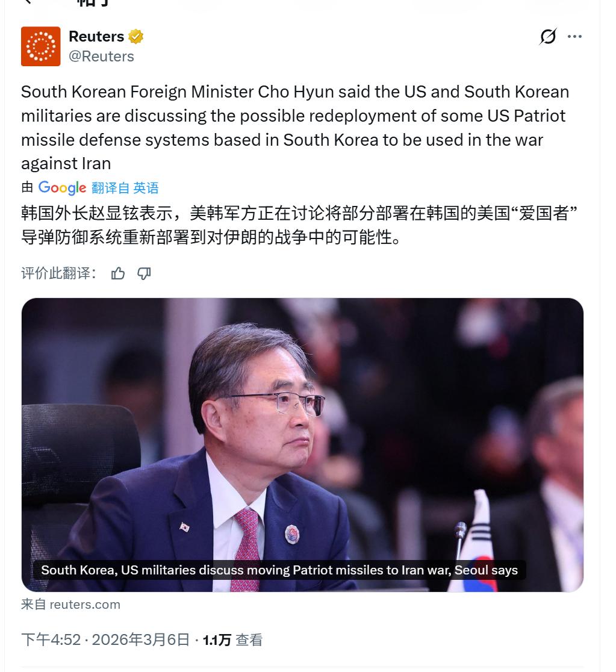Screen dimensions: 616x672
Task: Open the three-dot more options menu
Action: [x=574, y=36]
